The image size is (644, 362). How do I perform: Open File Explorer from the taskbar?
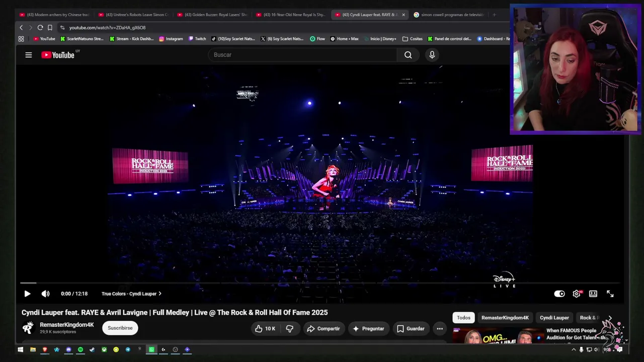(x=33, y=349)
